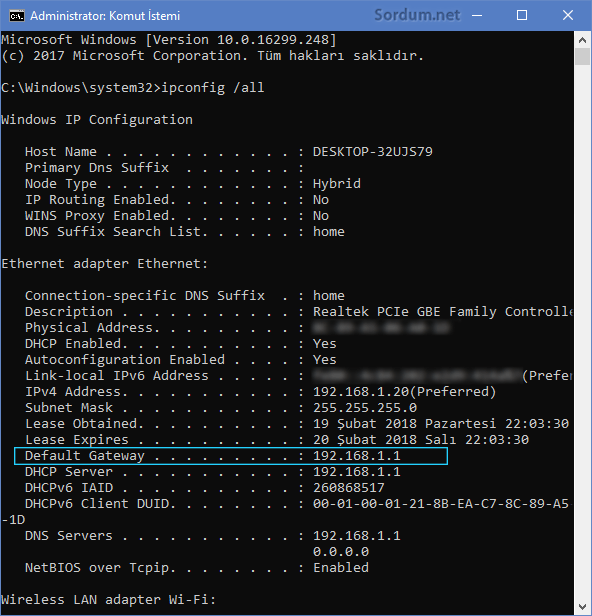Click the "Windows IP Configuration" line
The image size is (592, 616).
(97, 119)
